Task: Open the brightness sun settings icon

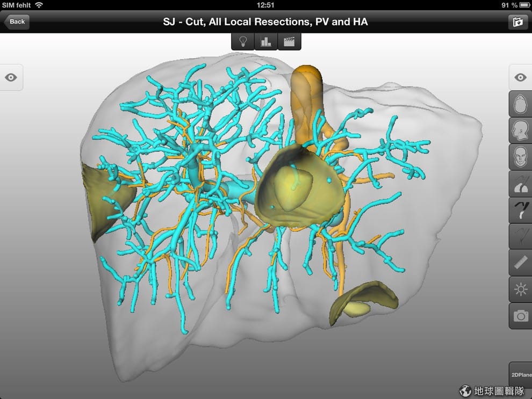Action: click(x=521, y=289)
